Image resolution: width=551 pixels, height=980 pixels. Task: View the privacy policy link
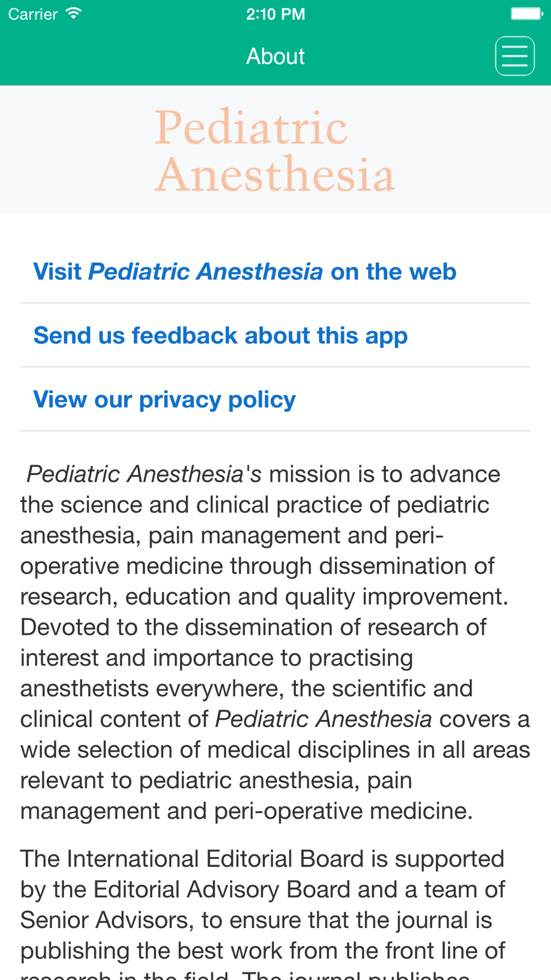(x=164, y=400)
